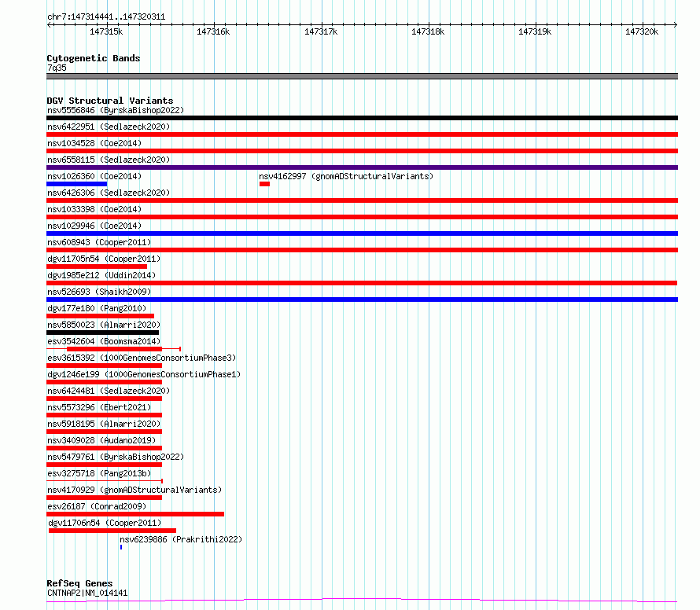This screenshot has width=700, height=610.
Task: Click the 147316k ruler tick label
Action: click(x=213, y=31)
